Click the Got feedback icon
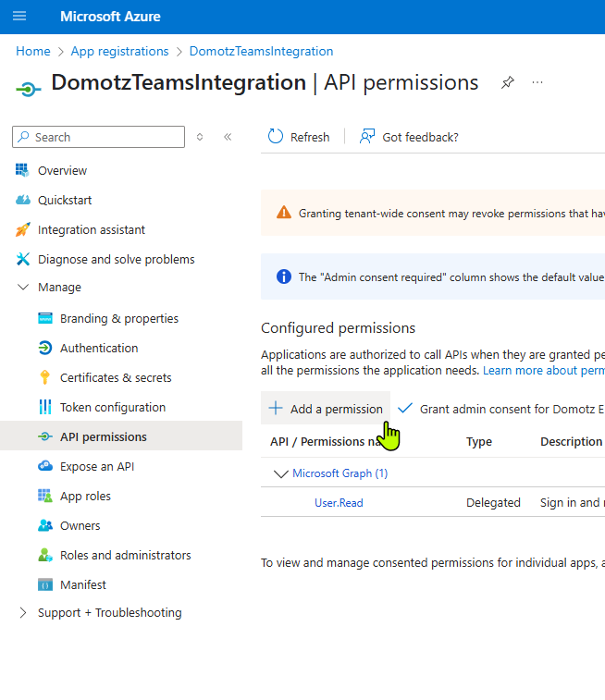 click(367, 137)
